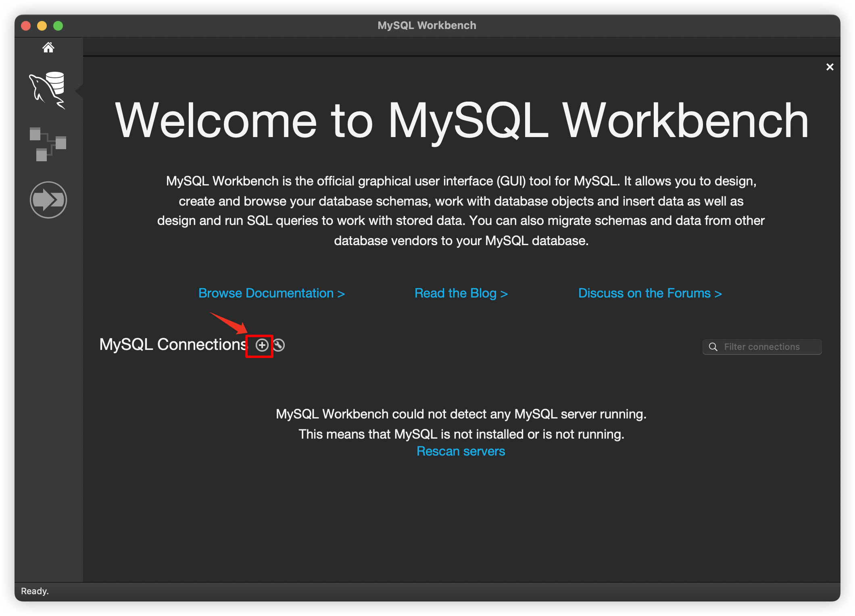855x616 pixels.
Task: Click the Rescan servers link
Action: click(x=461, y=451)
